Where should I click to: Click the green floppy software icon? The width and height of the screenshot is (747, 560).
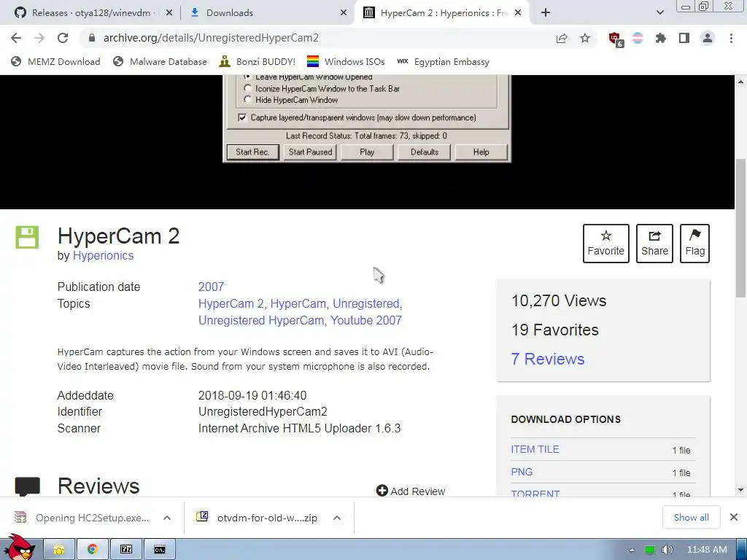27,237
